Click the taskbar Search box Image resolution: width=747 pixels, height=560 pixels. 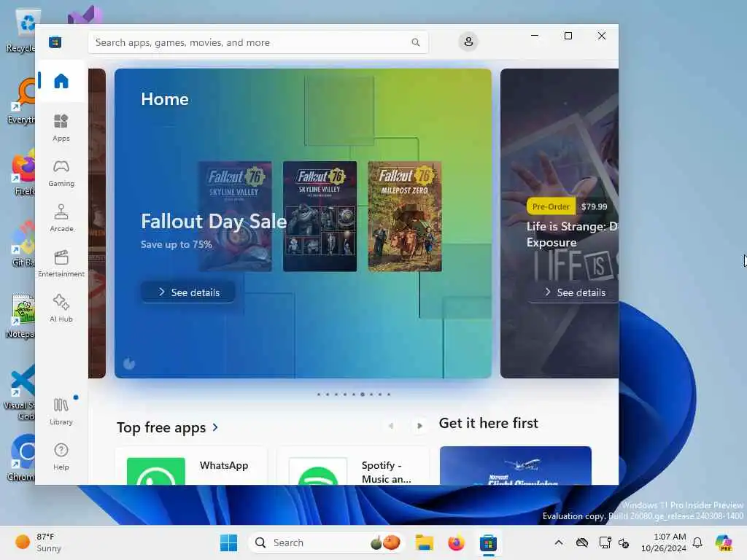point(326,542)
